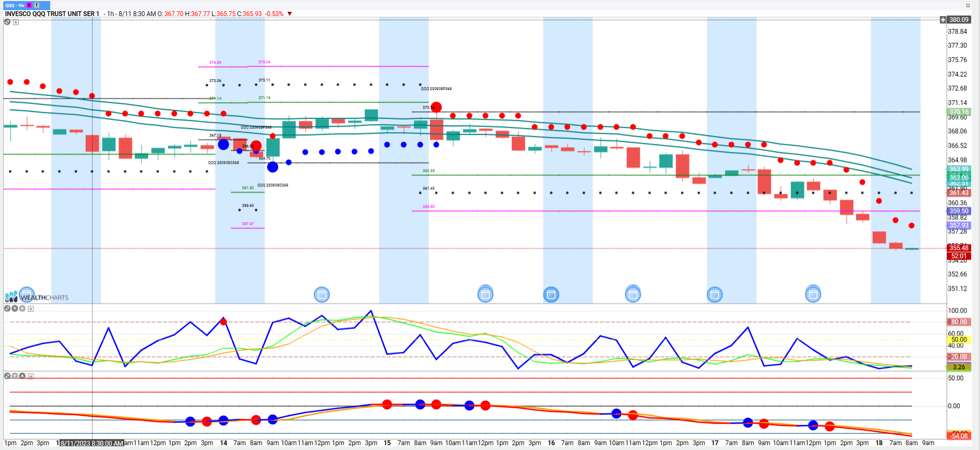Click the 363.35 green level label
Viewport: 980px width, 450px height.
click(x=428, y=171)
